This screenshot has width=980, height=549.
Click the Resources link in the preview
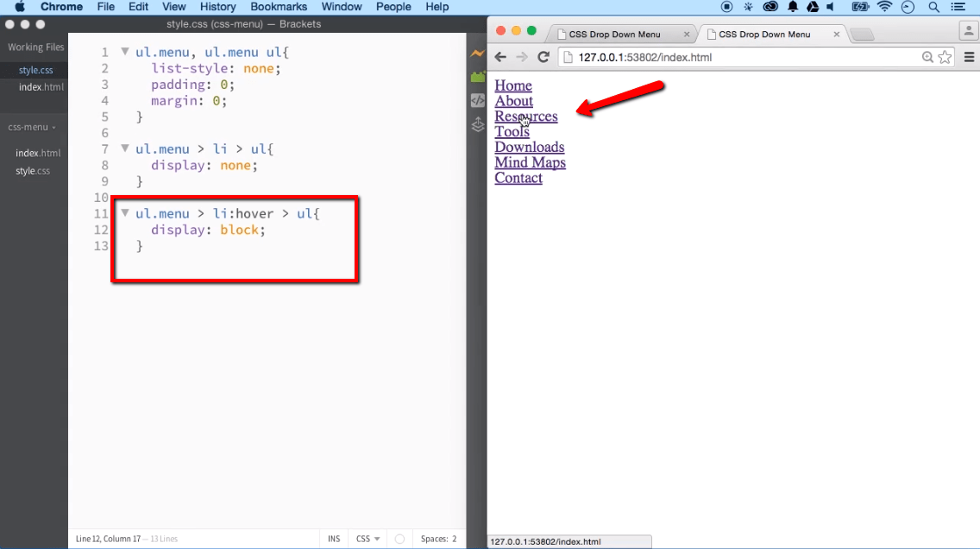(525, 116)
